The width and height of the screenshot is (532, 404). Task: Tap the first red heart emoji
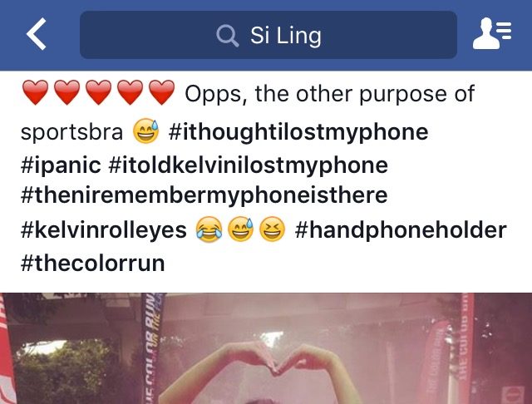point(35,92)
